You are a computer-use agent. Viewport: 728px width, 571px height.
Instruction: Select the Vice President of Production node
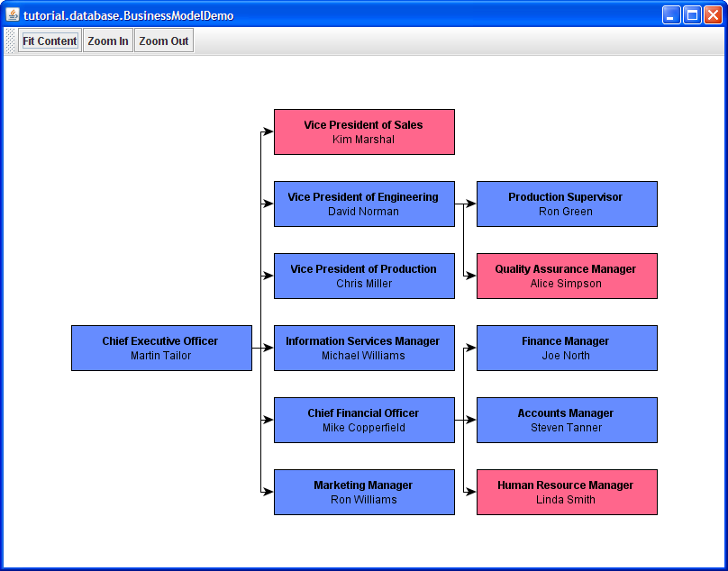364,276
